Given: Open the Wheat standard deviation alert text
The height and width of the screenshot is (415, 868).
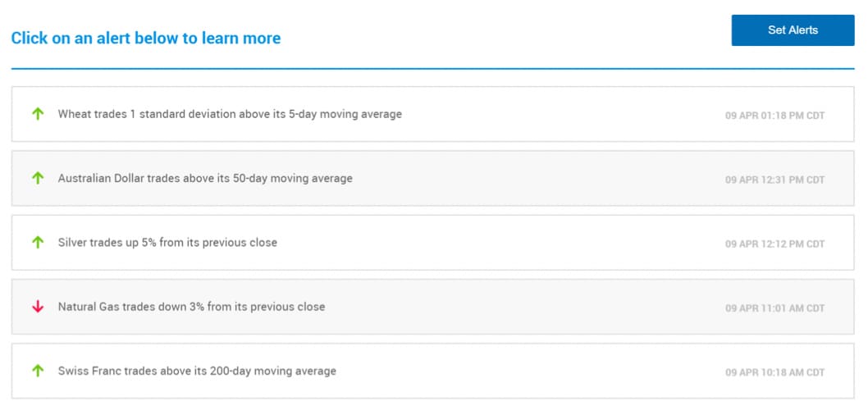Looking at the screenshot, I should tap(230, 114).
